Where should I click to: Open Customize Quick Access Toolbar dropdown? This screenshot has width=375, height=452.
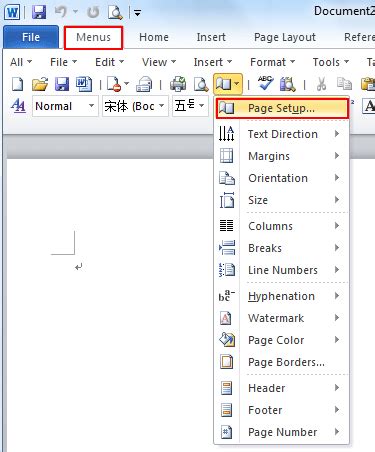[137, 13]
